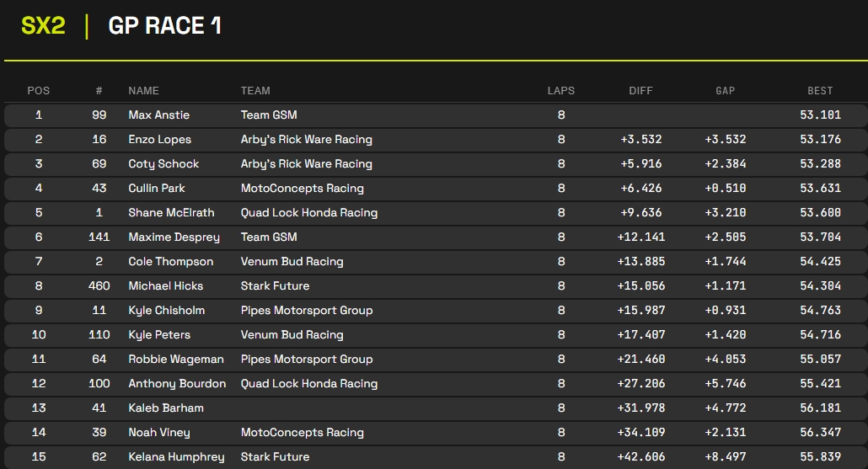Image resolution: width=868 pixels, height=469 pixels.
Task: Sort by the BEST column header
Action: 820,91
